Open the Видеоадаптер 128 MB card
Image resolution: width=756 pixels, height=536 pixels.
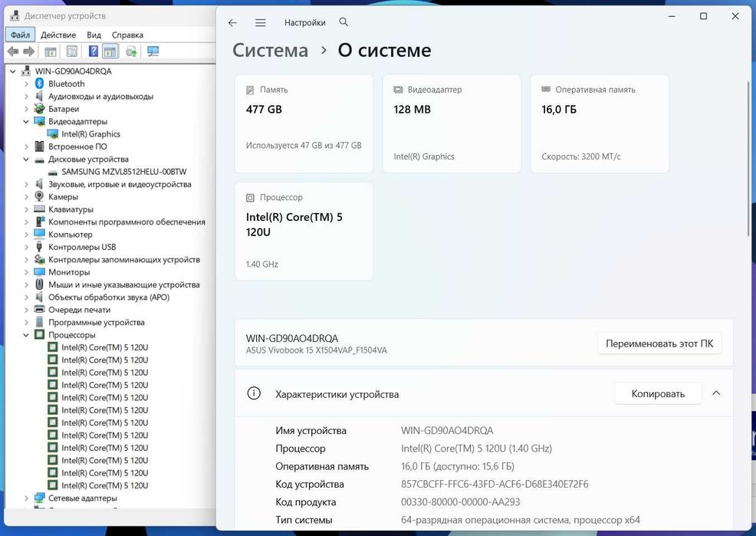point(452,123)
